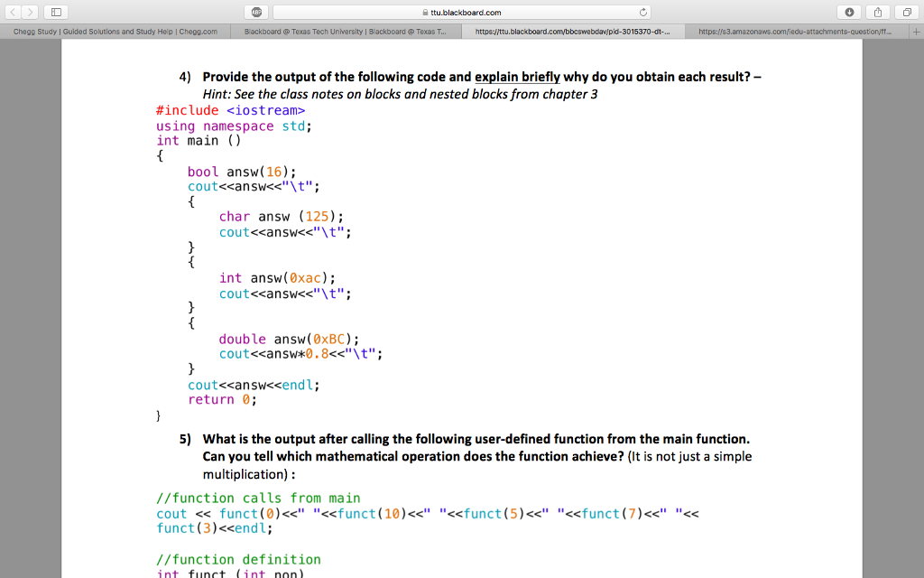This screenshot has width=924, height=578.
Task: Open the Safari sidebar
Action: 56,14
